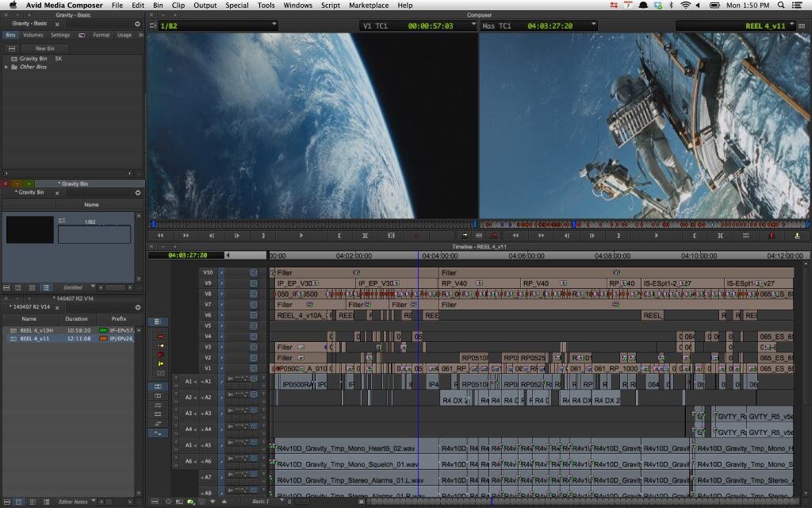Toggle the V10 track monitor icon

tap(254, 272)
